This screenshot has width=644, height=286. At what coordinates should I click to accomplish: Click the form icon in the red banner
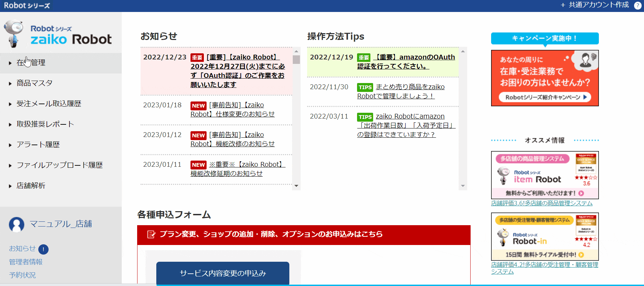(x=151, y=234)
